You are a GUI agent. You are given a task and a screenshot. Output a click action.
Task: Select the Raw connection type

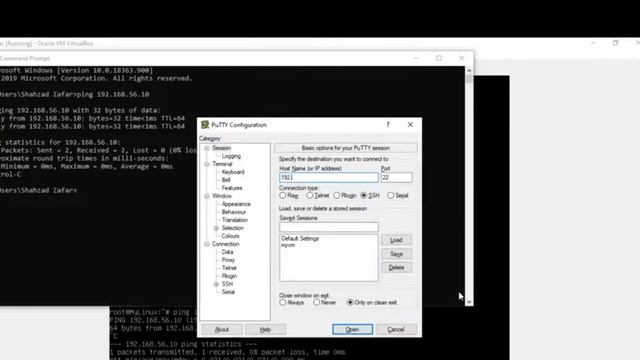(x=282, y=196)
